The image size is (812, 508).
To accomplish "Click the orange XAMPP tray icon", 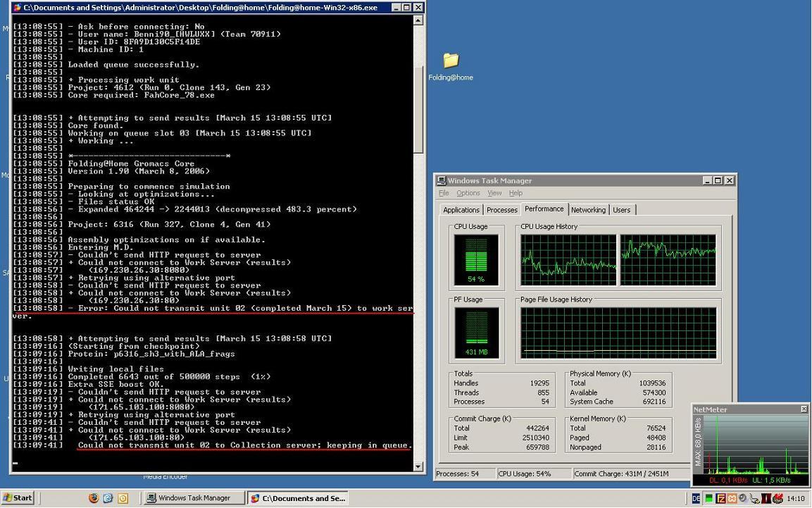I will (732, 499).
